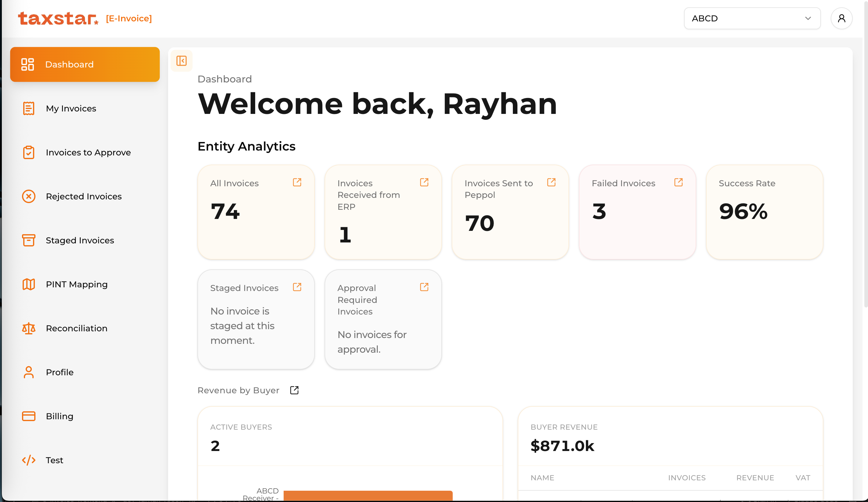Image resolution: width=868 pixels, height=502 pixels.
Task: Open Invoices Sent to Peppol link icon
Action: click(551, 182)
